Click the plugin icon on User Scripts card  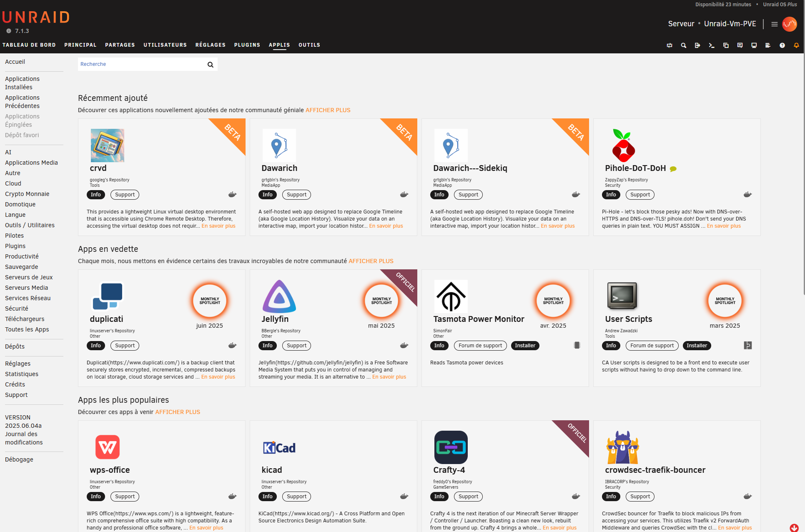[747, 346]
